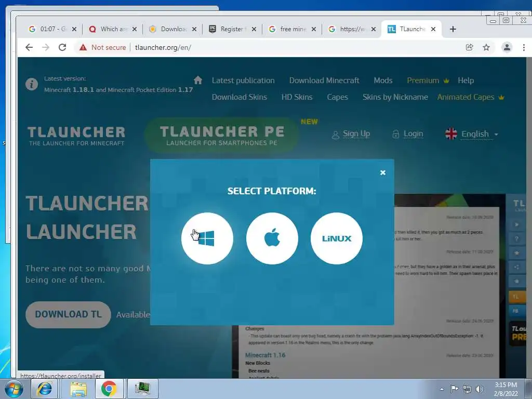This screenshot has height=399, width=532.
Task: Open the Capes link
Action: pyautogui.click(x=337, y=97)
